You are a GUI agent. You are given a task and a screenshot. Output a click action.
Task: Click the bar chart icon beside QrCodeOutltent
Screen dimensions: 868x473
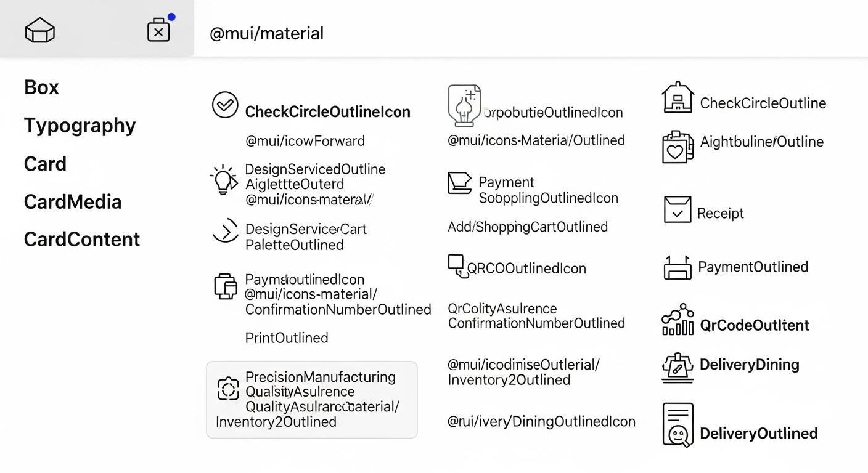click(678, 320)
